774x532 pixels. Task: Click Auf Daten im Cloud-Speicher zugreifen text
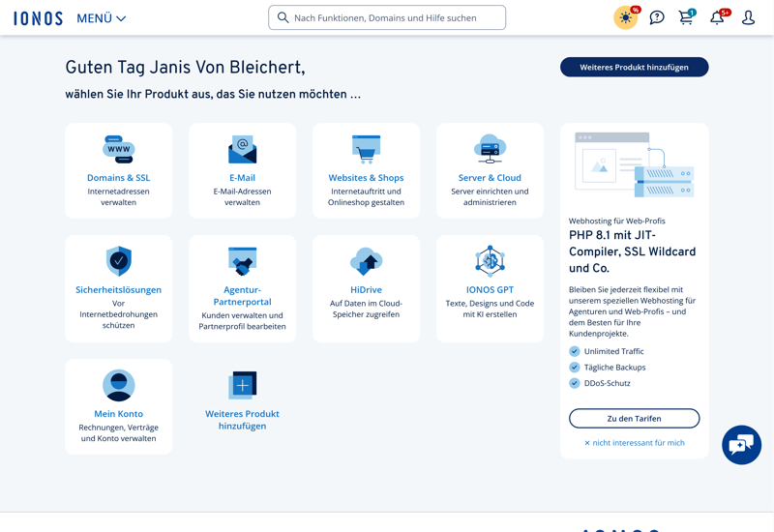[x=367, y=309]
